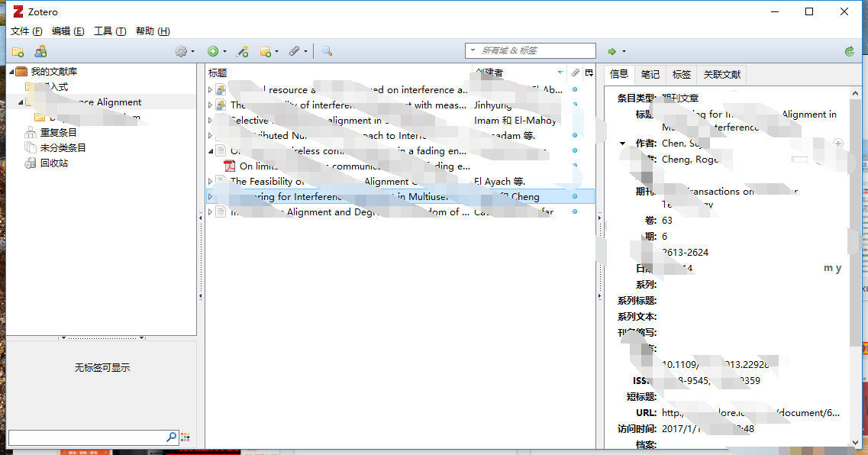Collapse the item containing the 'On limits' PDF
Viewport: 868px width, 455px height.
pos(211,150)
